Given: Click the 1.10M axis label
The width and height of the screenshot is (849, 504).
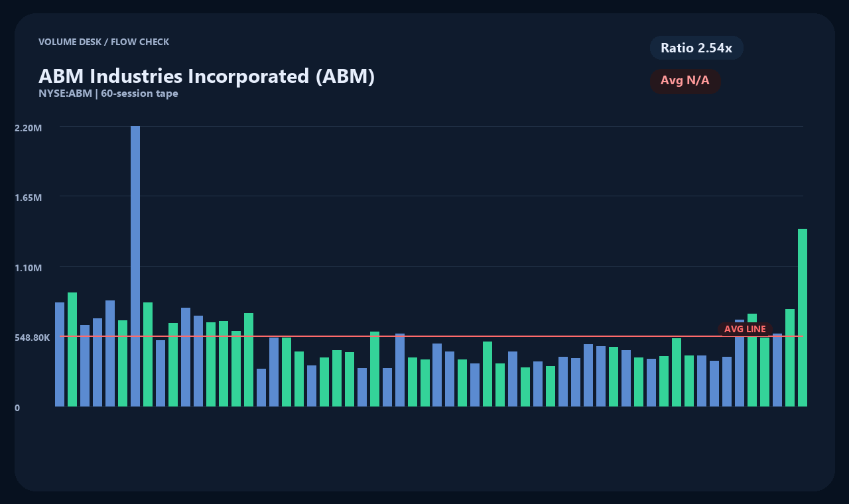Looking at the screenshot, I should [x=29, y=268].
